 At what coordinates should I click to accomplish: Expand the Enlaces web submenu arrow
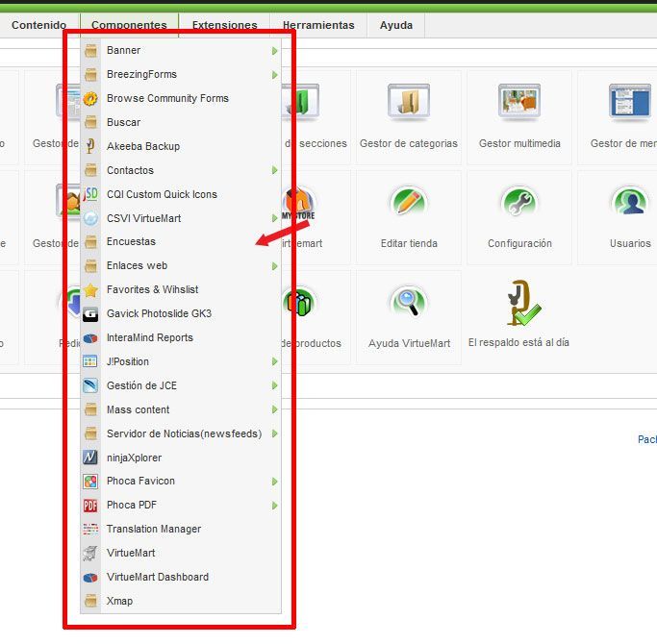click(274, 266)
